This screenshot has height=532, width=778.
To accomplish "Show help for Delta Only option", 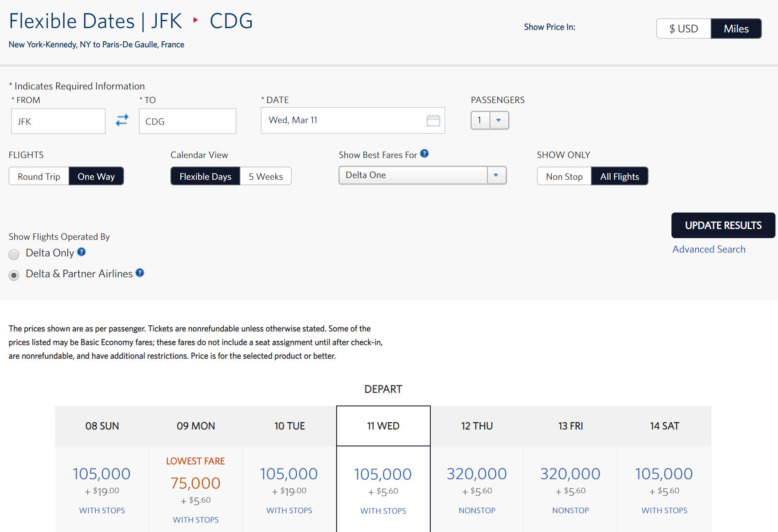I will point(81,252).
